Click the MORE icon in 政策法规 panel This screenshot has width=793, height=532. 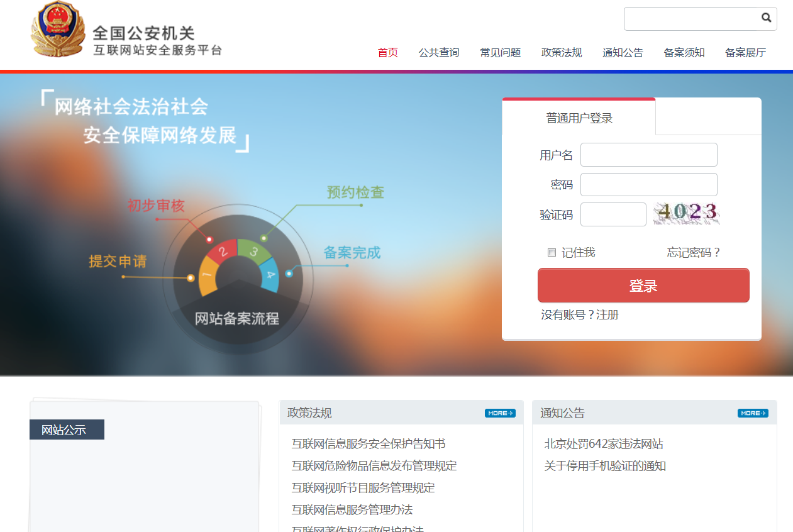pyautogui.click(x=500, y=413)
